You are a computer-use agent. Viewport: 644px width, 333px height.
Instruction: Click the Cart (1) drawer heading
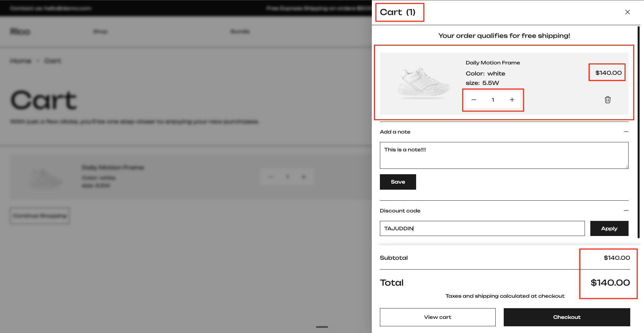pyautogui.click(x=398, y=12)
